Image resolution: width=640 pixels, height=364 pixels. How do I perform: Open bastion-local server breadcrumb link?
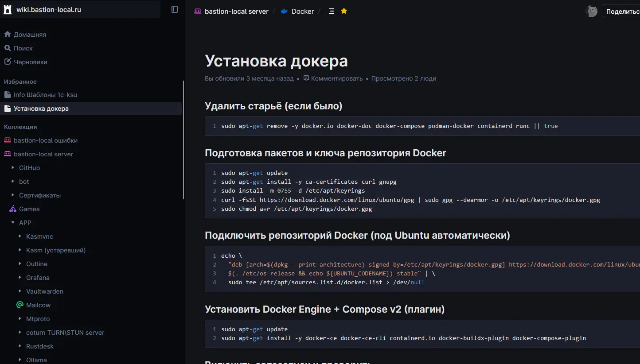point(237,12)
